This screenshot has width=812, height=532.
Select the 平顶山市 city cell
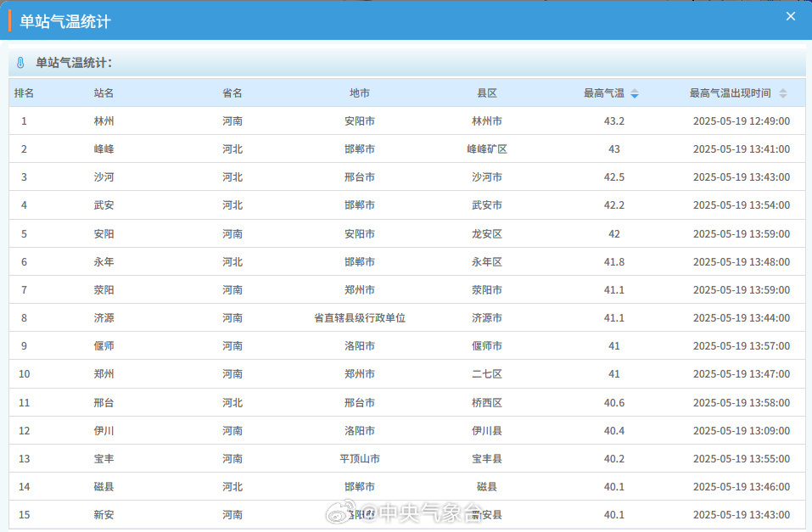pyautogui.click(x=360, y=459)
